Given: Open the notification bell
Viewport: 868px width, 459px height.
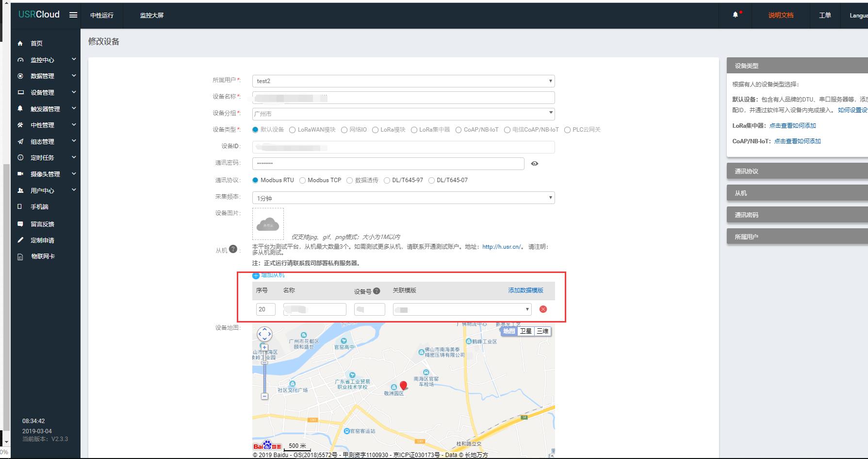Looking at the screenshot, I should (736, 15).
